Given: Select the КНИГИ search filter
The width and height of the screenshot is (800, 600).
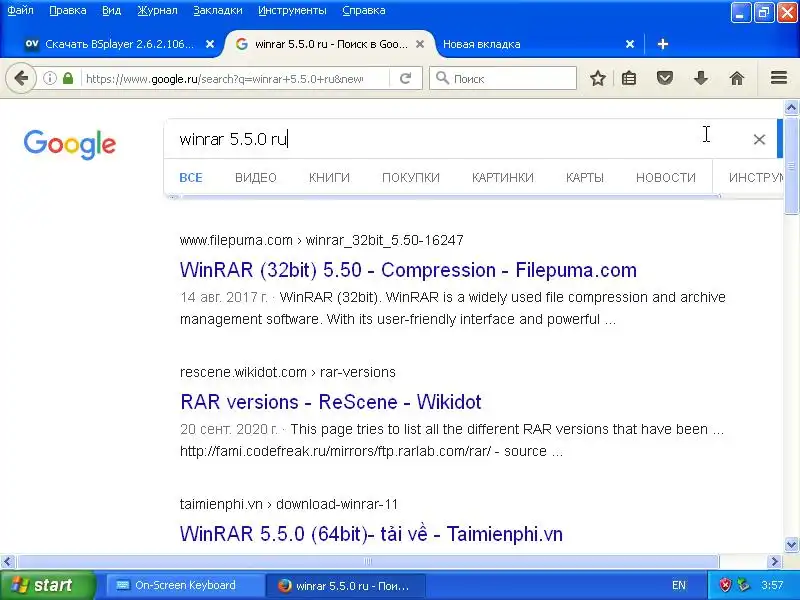Looking at the screenshot, I should pos(329,178).
